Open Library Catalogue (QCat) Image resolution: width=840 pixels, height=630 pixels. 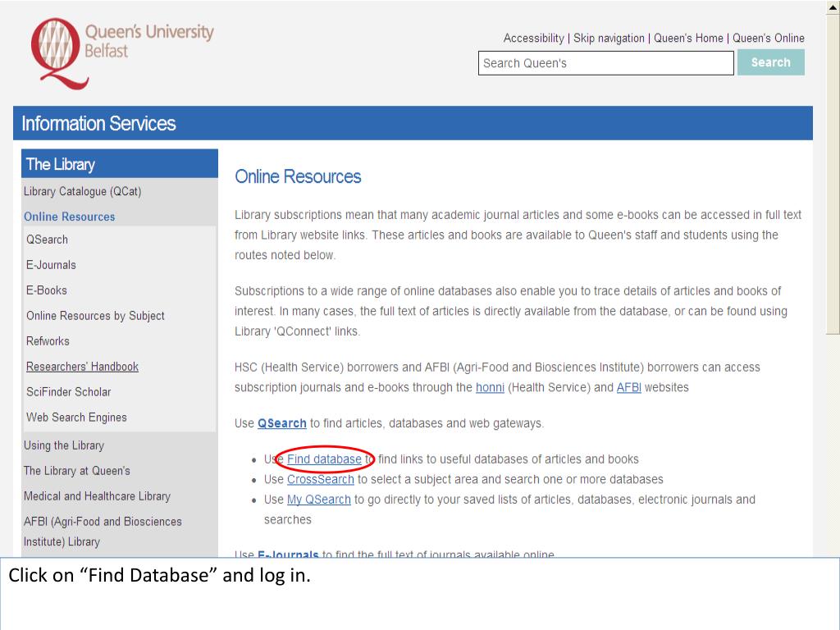point(83,191)
